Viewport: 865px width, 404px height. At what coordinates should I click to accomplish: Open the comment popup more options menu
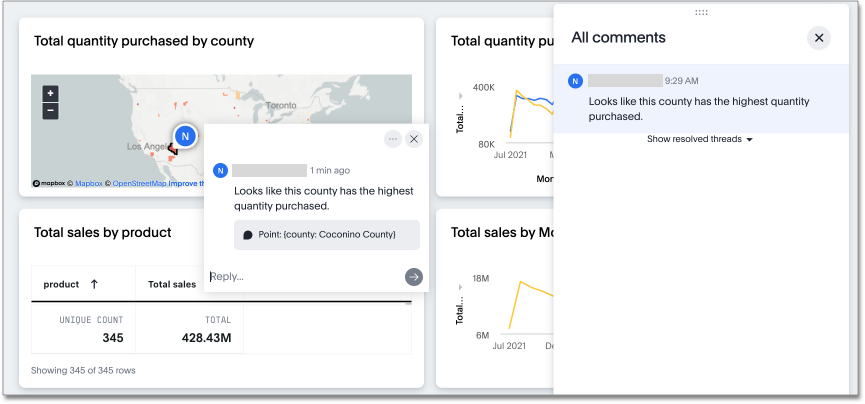393,139
